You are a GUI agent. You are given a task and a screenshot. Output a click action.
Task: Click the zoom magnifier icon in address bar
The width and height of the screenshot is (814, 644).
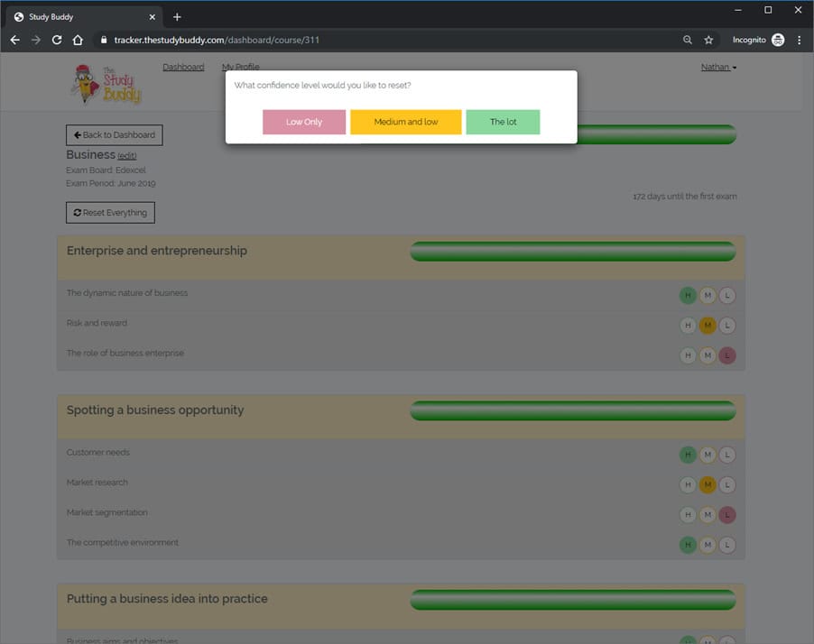(x=688, y=40)
